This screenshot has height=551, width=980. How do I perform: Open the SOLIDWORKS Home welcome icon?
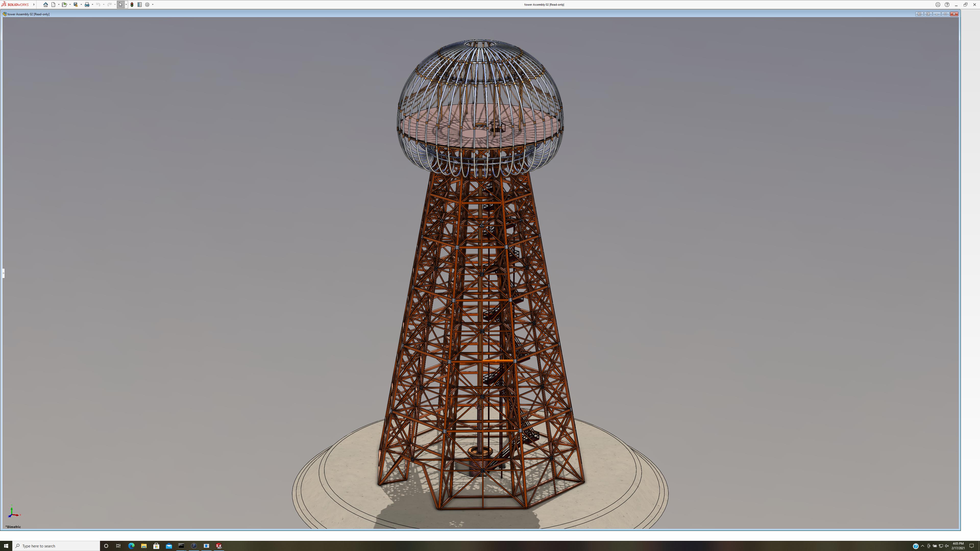pyautogui.click(x=46, y=5)
